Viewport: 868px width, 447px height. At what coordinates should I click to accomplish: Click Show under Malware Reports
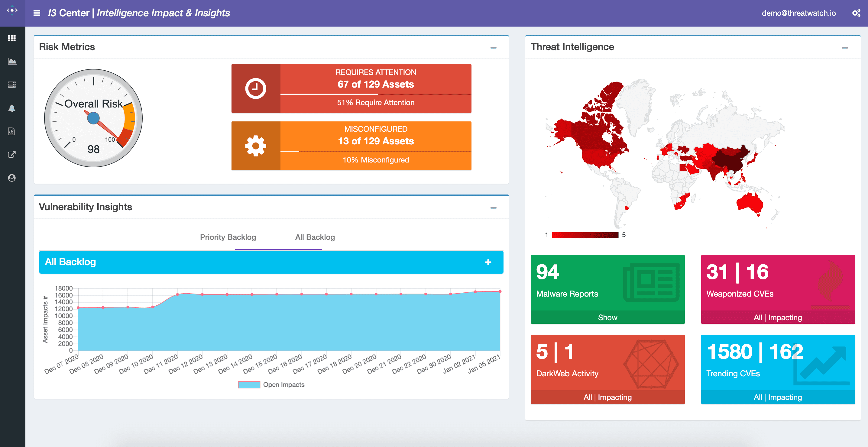pos(607,317)
